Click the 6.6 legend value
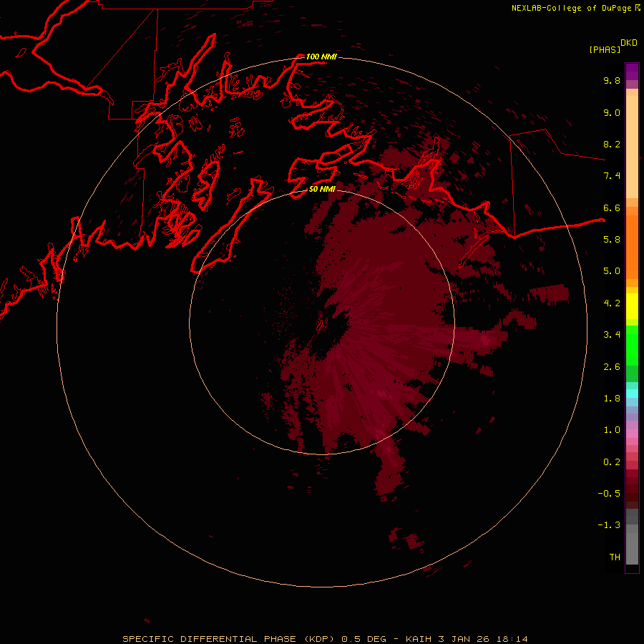 click(612, 208)
